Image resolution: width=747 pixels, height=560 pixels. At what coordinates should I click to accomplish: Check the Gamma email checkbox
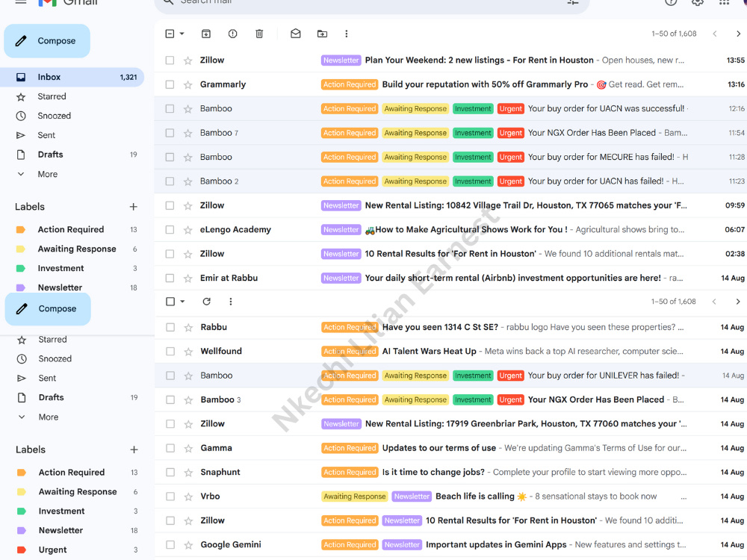170,447
